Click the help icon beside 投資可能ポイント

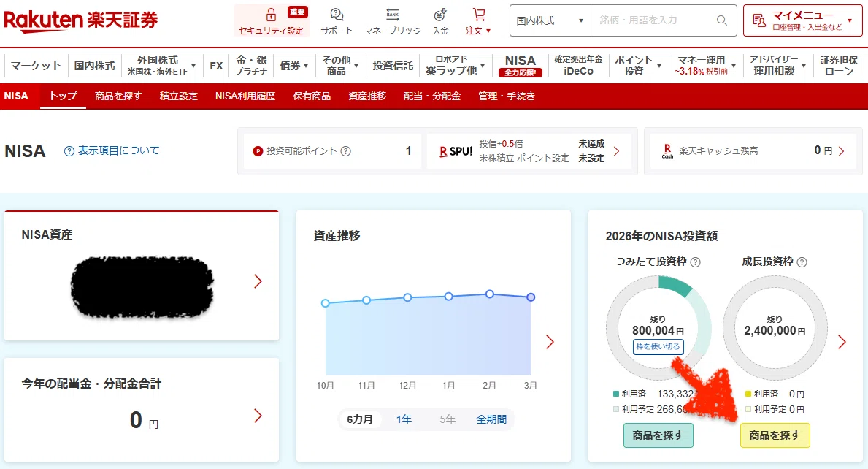pyautogui.click(x=346, y=151)
